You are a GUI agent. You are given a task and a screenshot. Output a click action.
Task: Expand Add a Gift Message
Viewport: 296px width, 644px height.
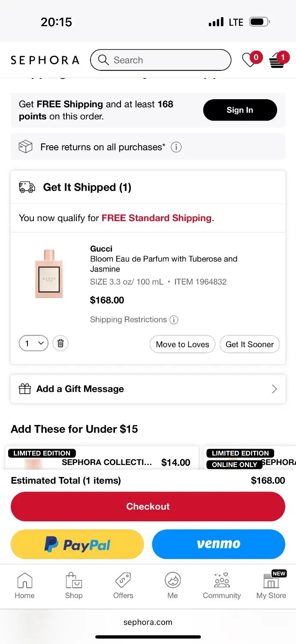[x=148, y=389]
